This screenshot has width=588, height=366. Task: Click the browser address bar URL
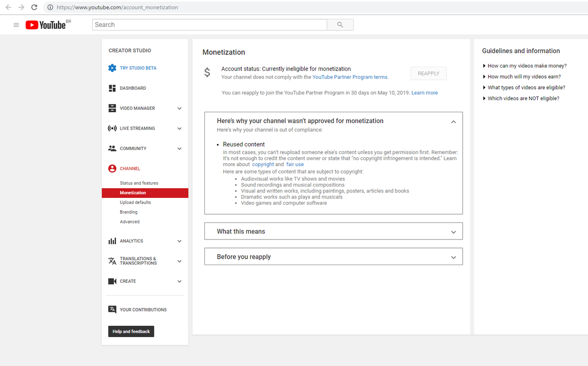[x=118, y=7]
